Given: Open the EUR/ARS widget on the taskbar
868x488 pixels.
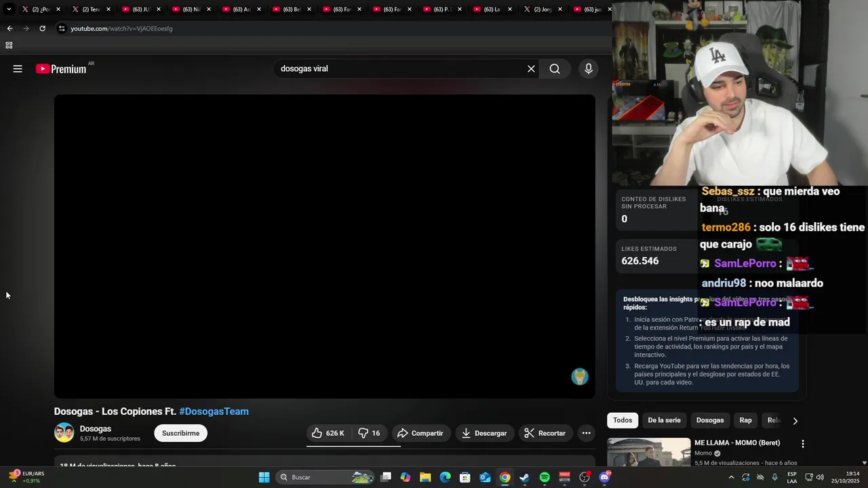Looking at the screenshot, I should point(27,477).
